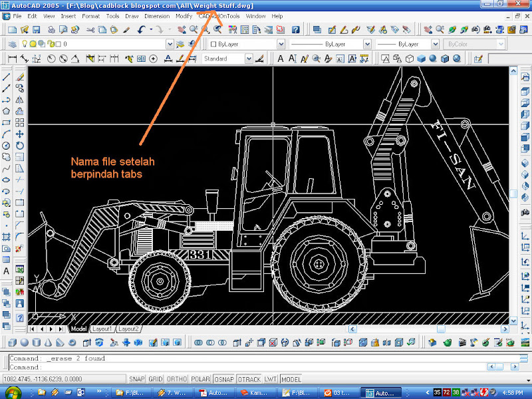
Task: Click the vertical scrollbar down arrow
Action: 513,321
